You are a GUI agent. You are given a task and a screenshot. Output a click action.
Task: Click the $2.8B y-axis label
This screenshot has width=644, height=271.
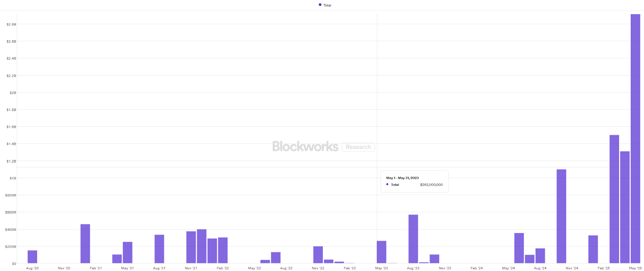tap(11, 25)
